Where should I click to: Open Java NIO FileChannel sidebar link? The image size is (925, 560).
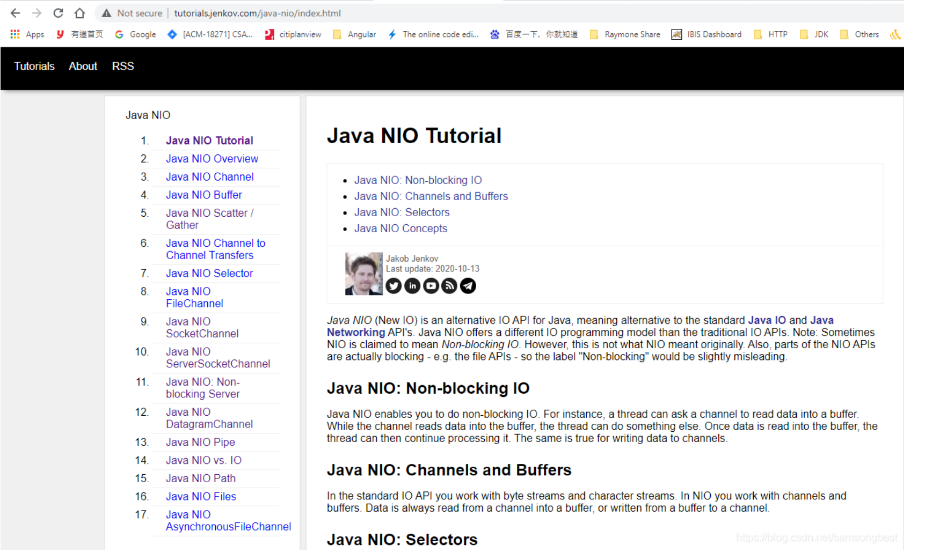194,298
